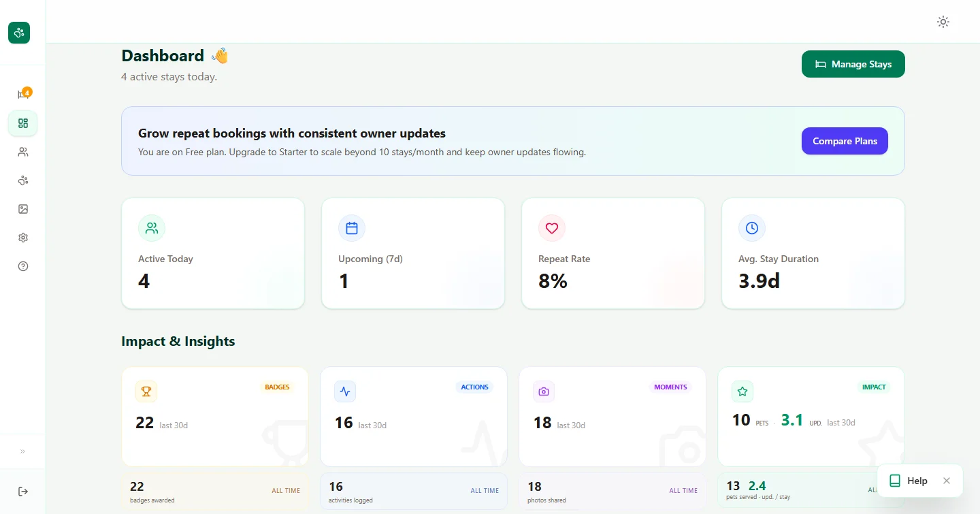The width and height of the screenshot is (980, 514).
Task: Click the bed icon on Manage Stays
Action: pyautogui.click(x=821, y=64)
